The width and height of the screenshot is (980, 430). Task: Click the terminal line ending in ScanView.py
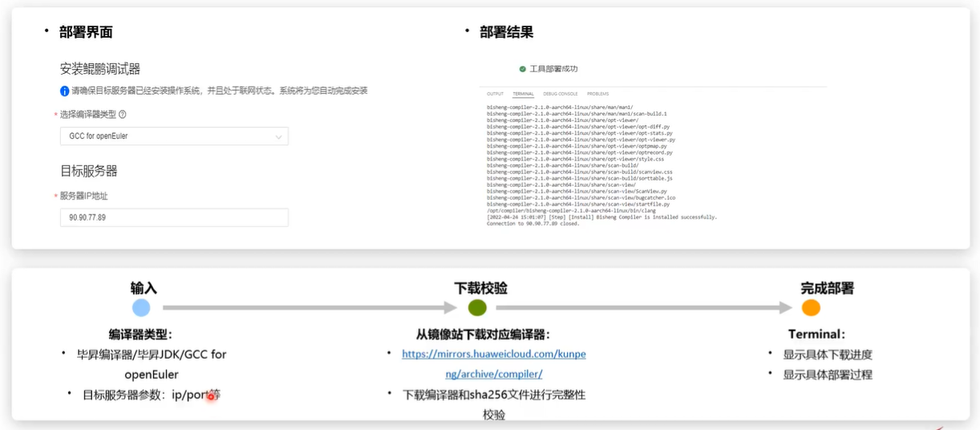pyautogui.click(x=577, y=191)
